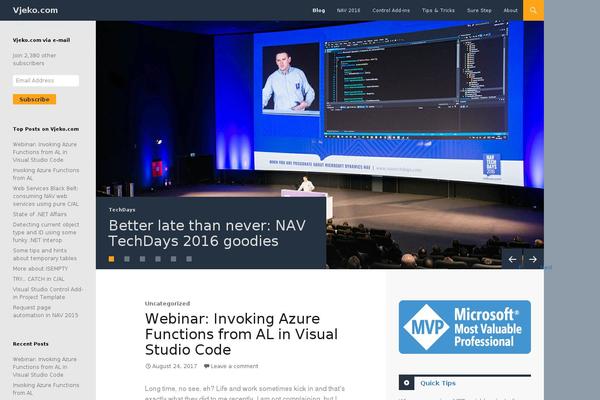Click 'Join 2,380 other subscribers' text

click(x=34, y=59)
